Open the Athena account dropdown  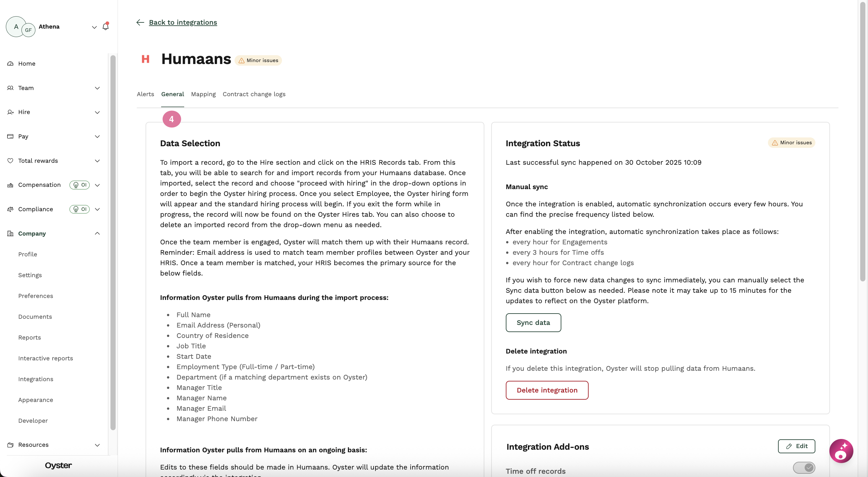point(94,27)
